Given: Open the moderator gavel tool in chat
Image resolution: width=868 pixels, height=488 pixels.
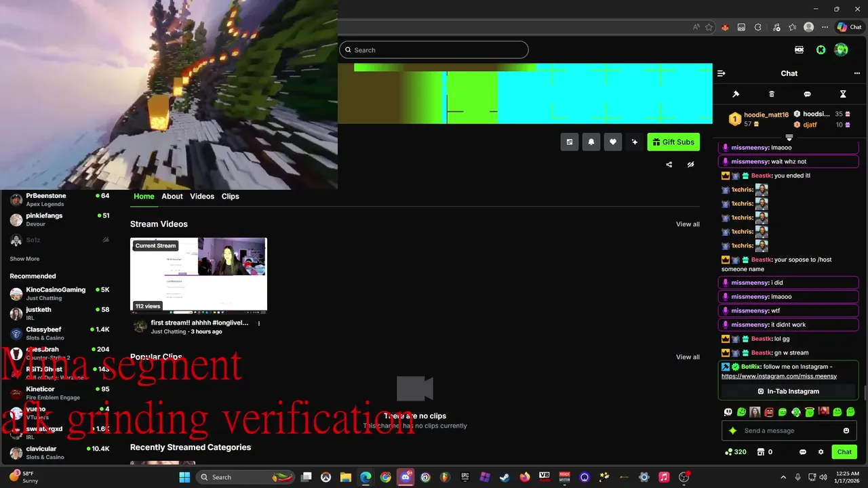Looking at the screenshot, I should coord(736,94).
